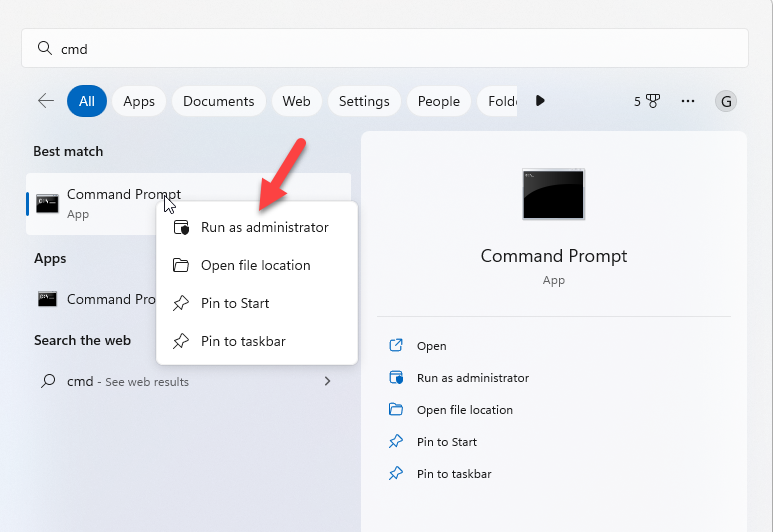The width and height of the screenshot is (773, 532).
Task: Click the magnifier icon in search box
Action: pos(45,48)
